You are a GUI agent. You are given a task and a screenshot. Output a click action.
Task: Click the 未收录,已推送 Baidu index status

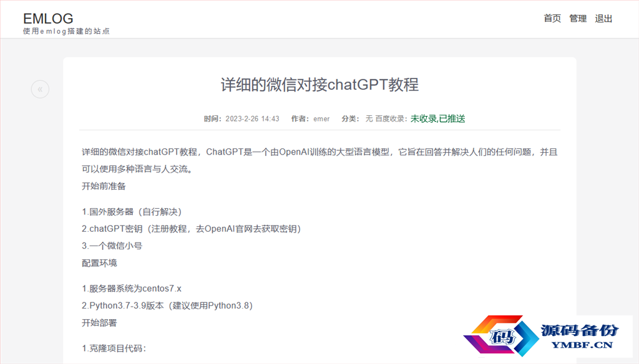pos(437,118)
